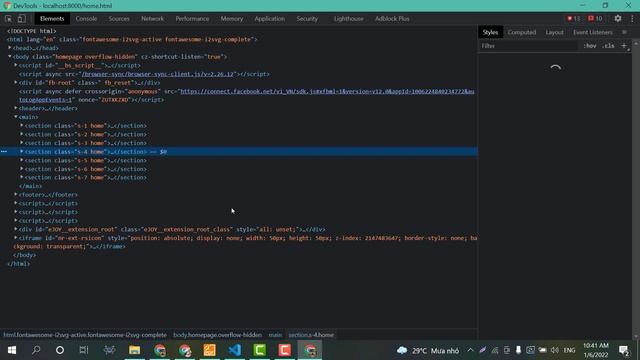Open the DevTools settings gear
Image resolution: width=640 pixels, height=360 pixels.
[618, 18]
